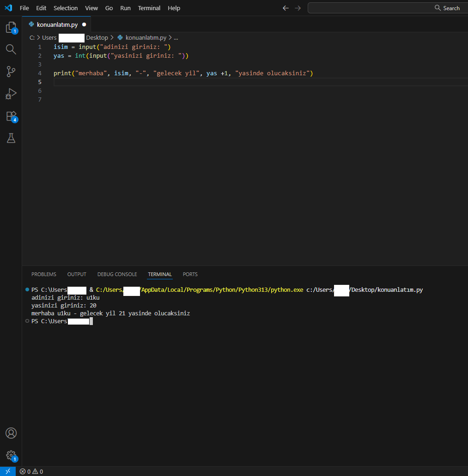Click the unsaved dot on konuanlatım.py tab
Image resolution: width=468 pixels, height=476 pixels.
coord(84,24)
